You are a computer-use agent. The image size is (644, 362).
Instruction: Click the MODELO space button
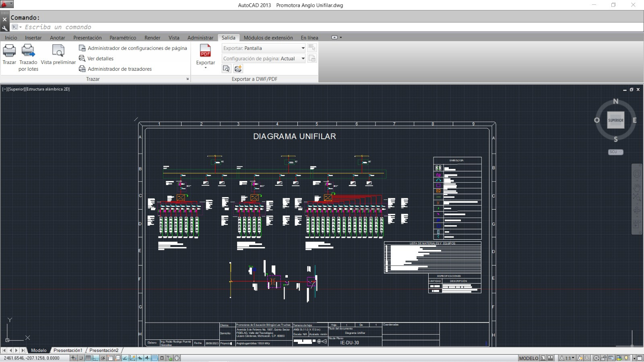[528, 358]
